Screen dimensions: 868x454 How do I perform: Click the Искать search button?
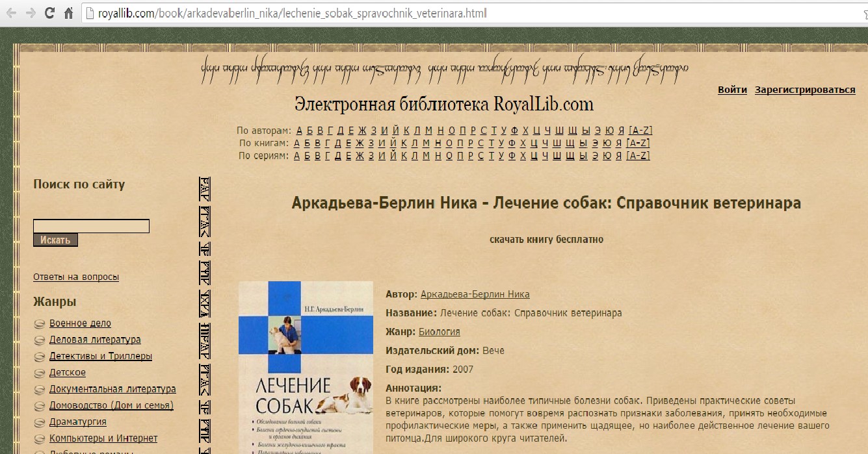coord(55,240)
